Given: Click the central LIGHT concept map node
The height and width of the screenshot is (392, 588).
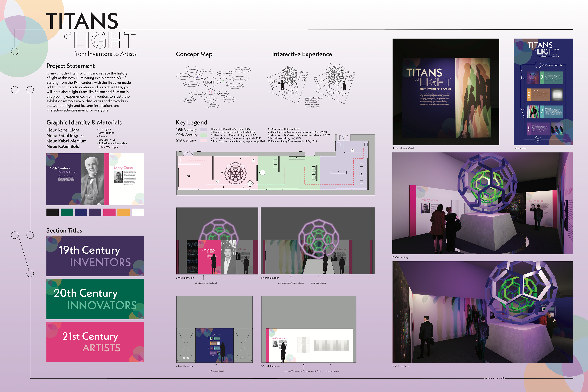Looking at the screenshot, I should 211,82.
